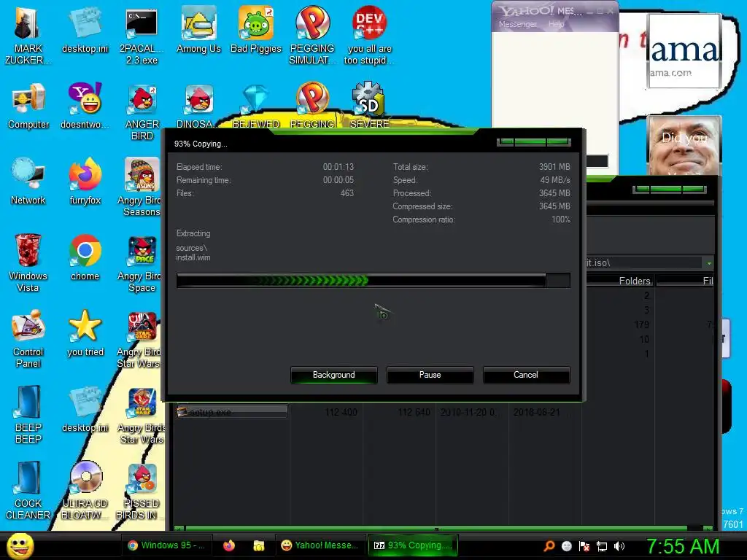Screen dimensions: 747x560
Task: Click the magnifier search tray icon
Action: [x=549, y=546]
